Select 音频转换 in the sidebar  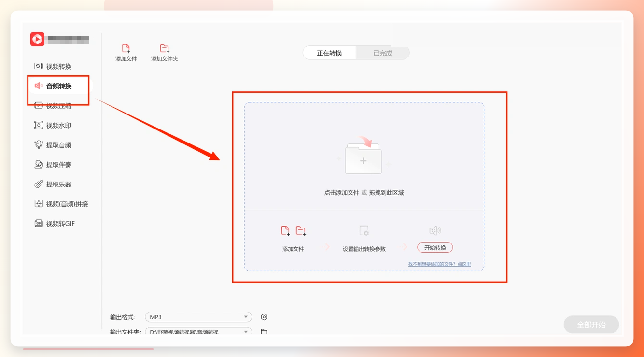point(53,86)
